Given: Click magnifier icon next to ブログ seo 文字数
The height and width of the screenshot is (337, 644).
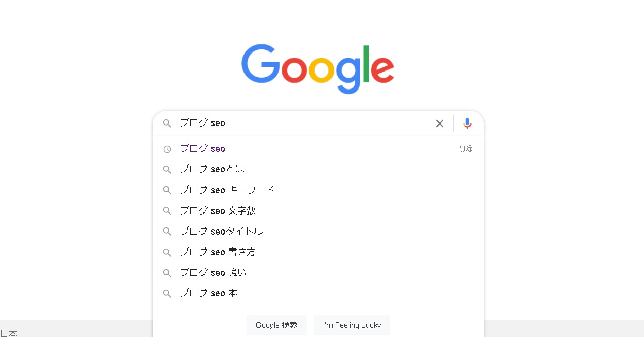Looking at the screenshot, I should 167,211.
